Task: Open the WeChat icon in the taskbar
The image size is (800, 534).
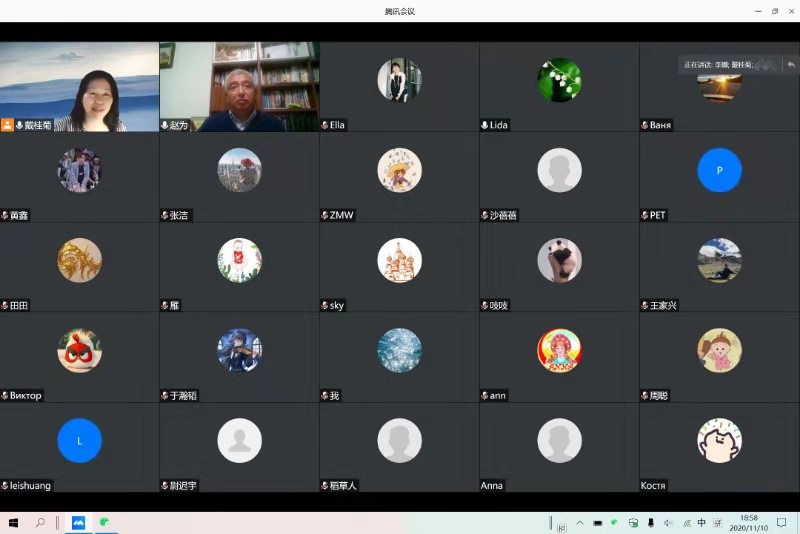Action: [x=103, y=522]
